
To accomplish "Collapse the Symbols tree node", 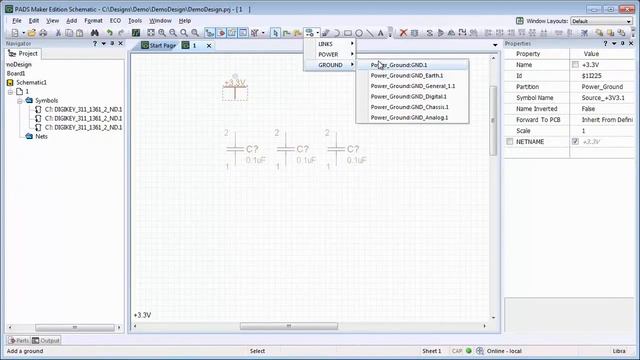I will point(19,101).
